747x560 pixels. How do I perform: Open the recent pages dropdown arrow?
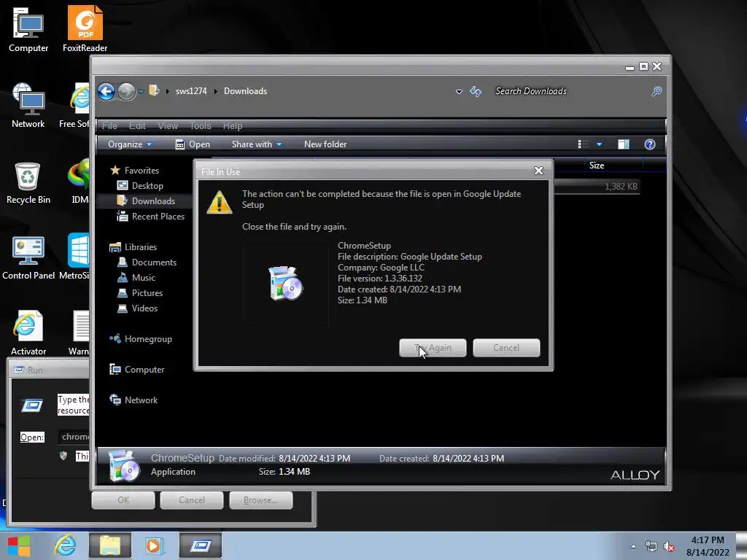point(141,91)
